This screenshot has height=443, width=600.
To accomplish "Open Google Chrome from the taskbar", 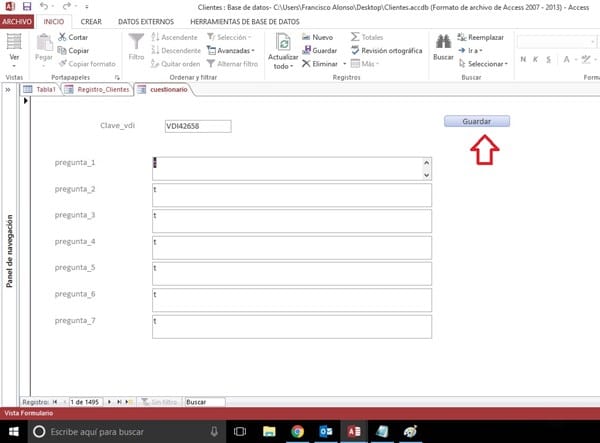I will [x=297, y=431].
